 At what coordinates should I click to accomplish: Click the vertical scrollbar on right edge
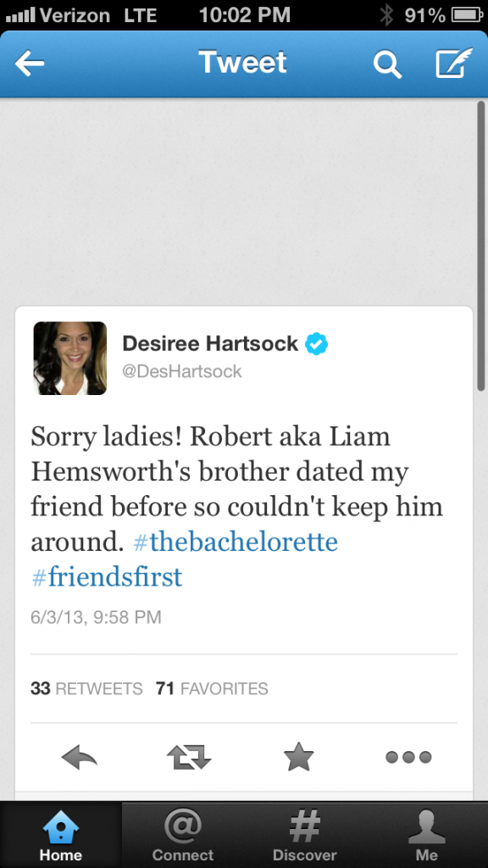(x=481, y=247)
